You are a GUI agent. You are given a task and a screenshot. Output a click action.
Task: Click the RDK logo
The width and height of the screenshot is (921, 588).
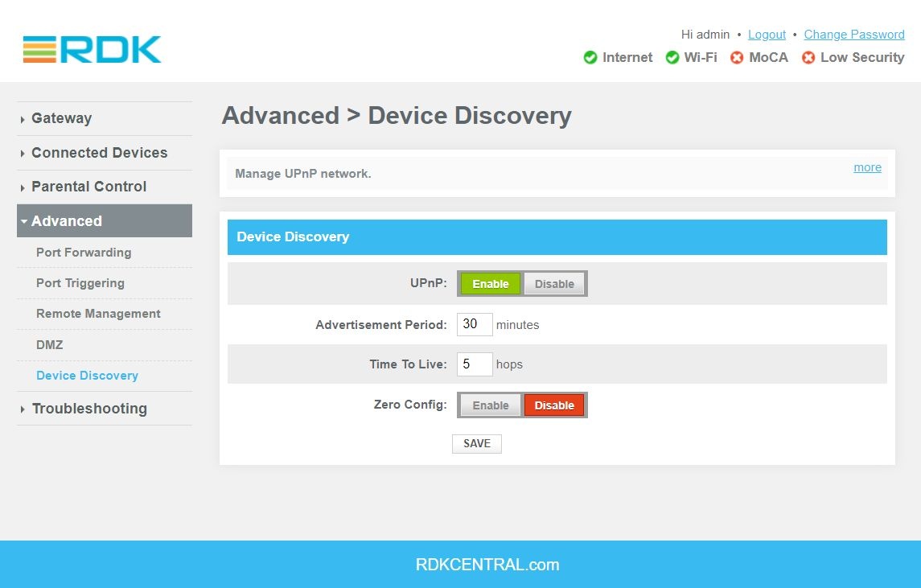pyautogui.click(x=92, y=50)
